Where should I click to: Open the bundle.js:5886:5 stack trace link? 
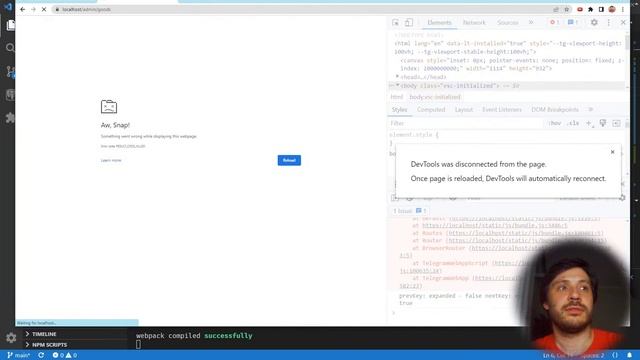[x=495, y=225]
